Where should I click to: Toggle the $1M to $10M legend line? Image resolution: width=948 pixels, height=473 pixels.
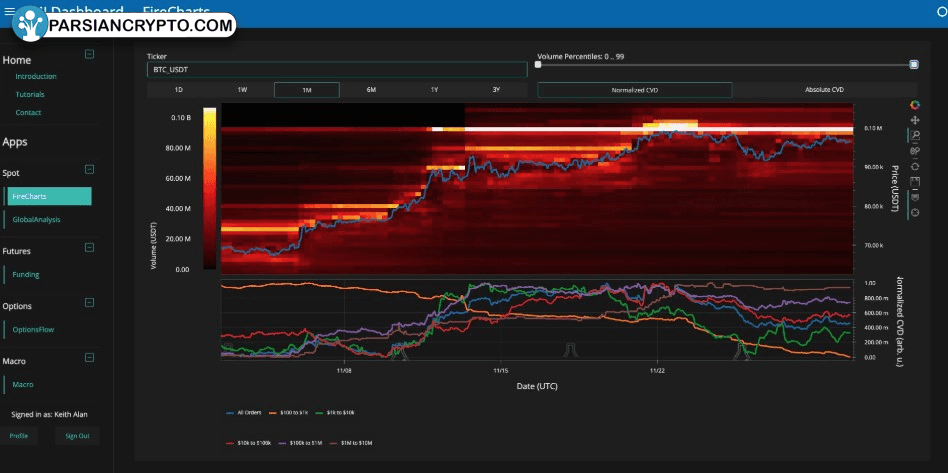[353, 443]
